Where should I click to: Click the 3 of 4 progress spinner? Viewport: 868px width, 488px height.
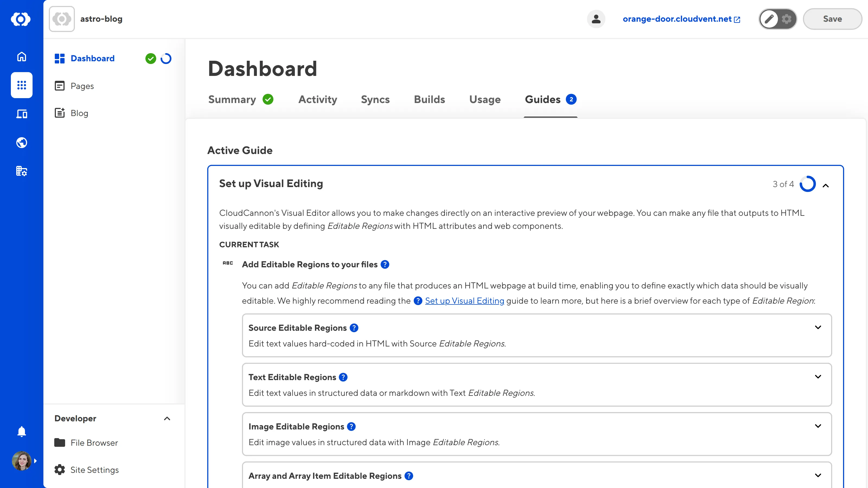(807, 184)
